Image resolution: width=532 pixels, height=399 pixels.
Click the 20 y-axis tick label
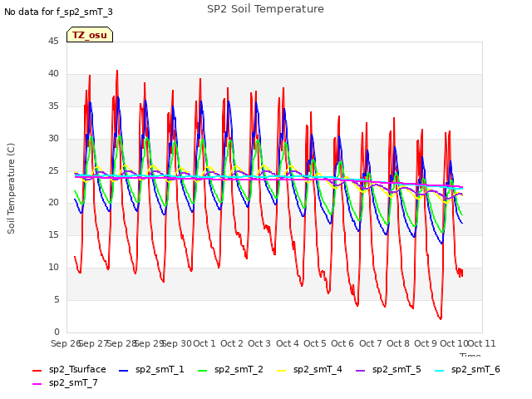tap(53, 203)
